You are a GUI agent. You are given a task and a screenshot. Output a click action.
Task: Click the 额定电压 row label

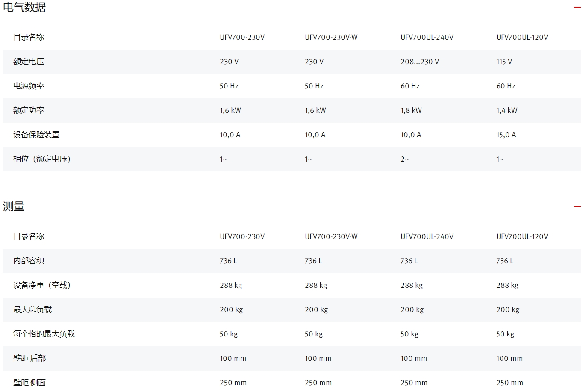(x=29, y=62)
